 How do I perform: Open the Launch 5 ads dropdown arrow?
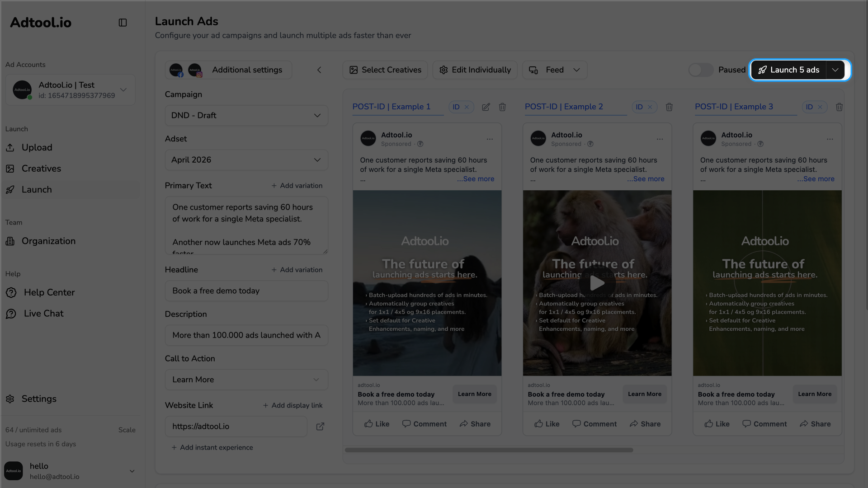(835, 70)
